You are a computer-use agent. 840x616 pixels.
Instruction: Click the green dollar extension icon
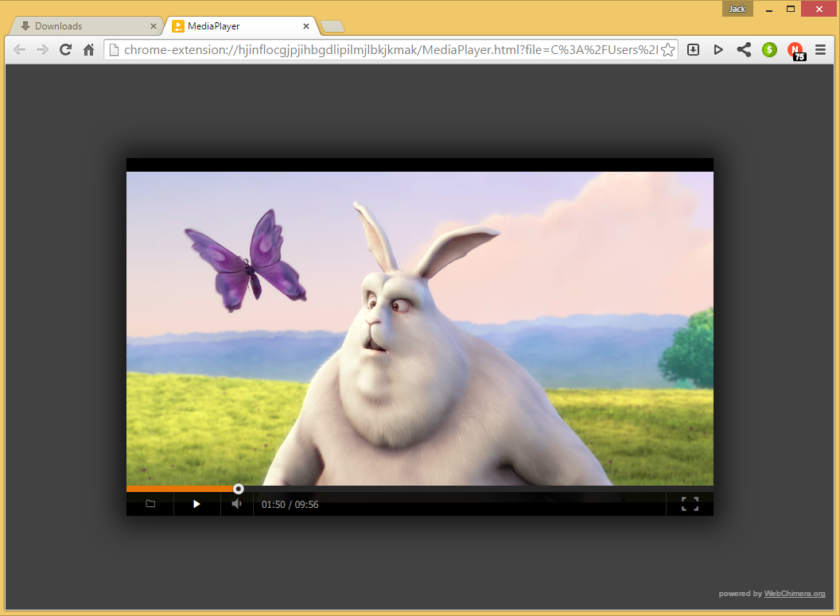point(769,50)
